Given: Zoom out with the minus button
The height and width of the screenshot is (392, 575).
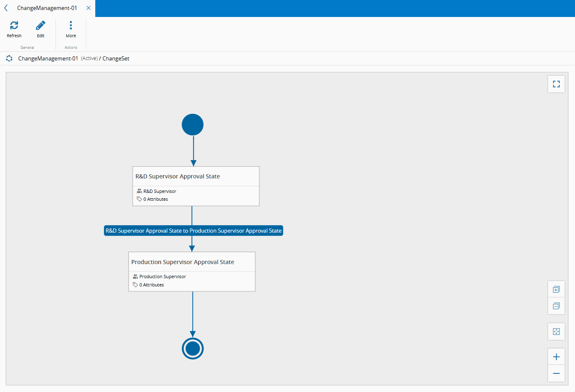Looking at the screenshot, I should pyautogui.click(x=556, y=373).
